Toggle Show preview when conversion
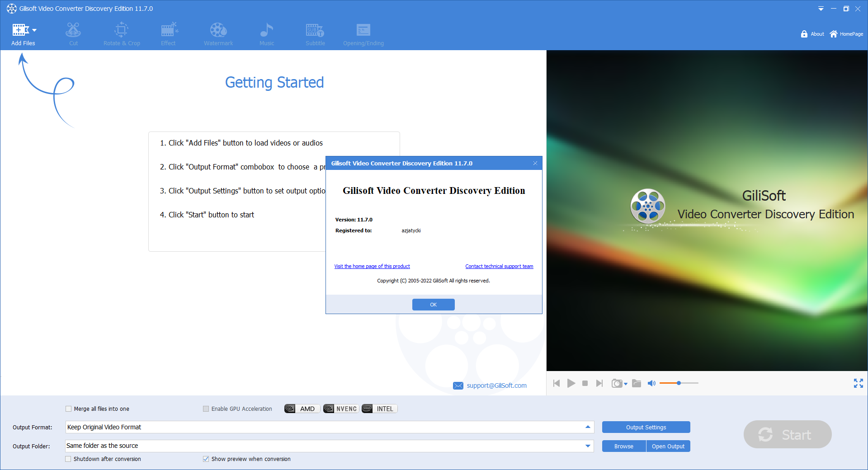Viewport: 868px width, 470px height. tap(206, 459)
